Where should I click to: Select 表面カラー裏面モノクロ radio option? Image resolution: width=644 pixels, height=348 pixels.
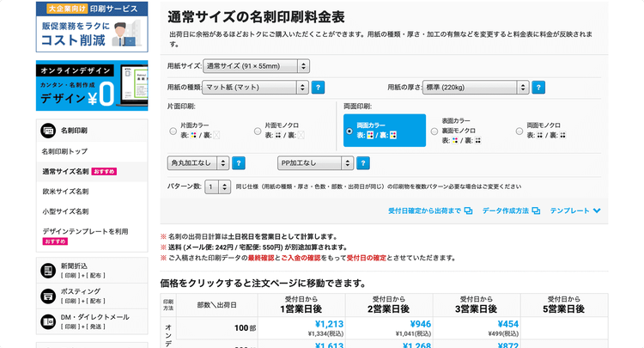click(x=434, y=131)
